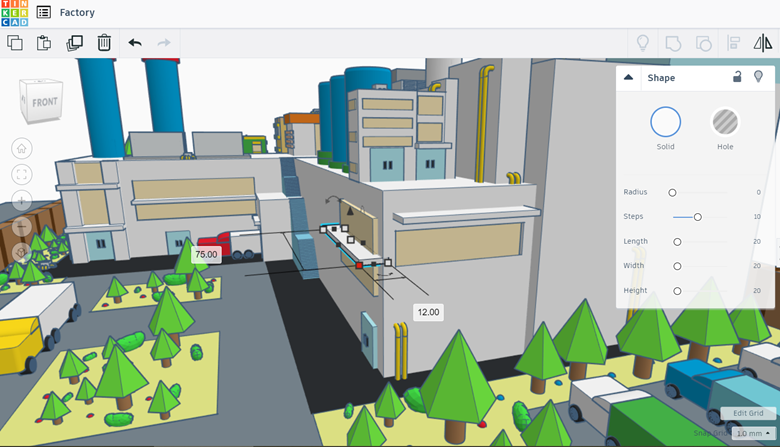Undo the last action
Screen dimensions: 780x447
coord(135,43)
